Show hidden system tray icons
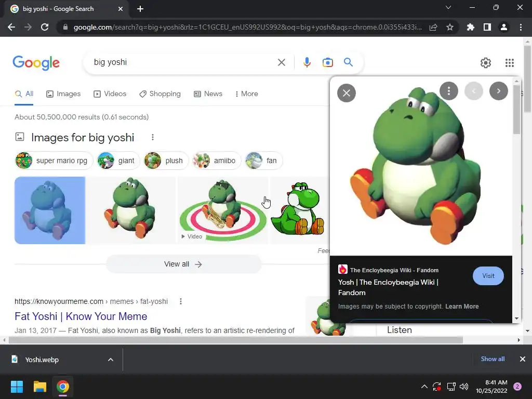The width and height of the screenshot is (532, 399). tap(424, 387)
